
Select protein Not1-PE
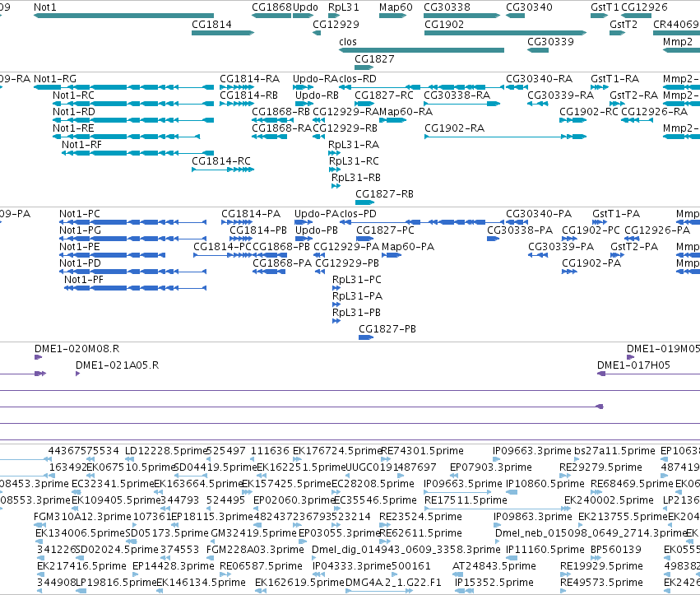pos(80,247)
